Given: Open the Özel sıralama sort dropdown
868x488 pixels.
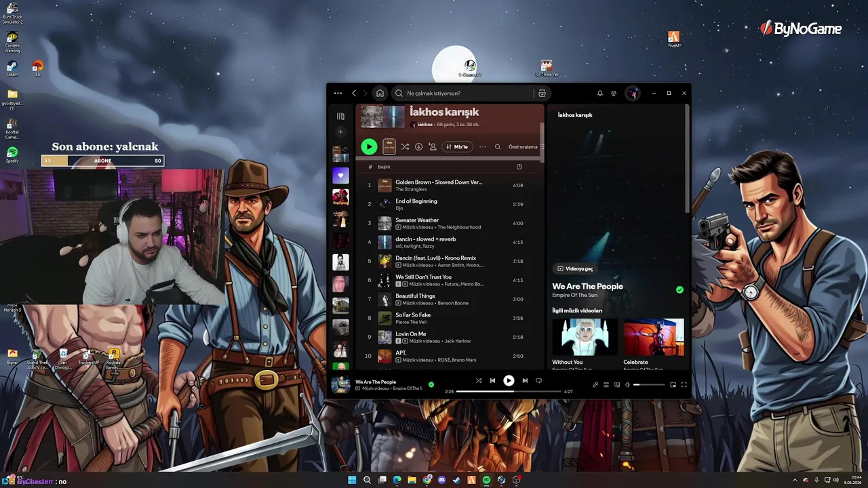Looking at the screenshot, I should click(526, 146).
